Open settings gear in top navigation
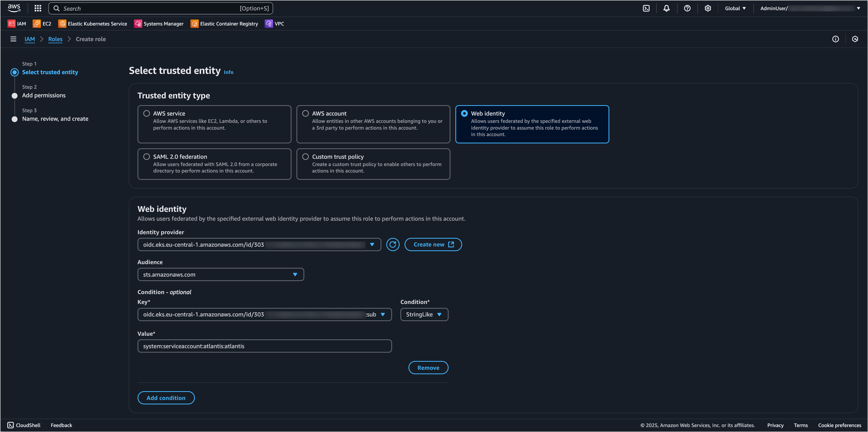Image resolution: width=868 pixels, height=432 pixels. (708, 8)
